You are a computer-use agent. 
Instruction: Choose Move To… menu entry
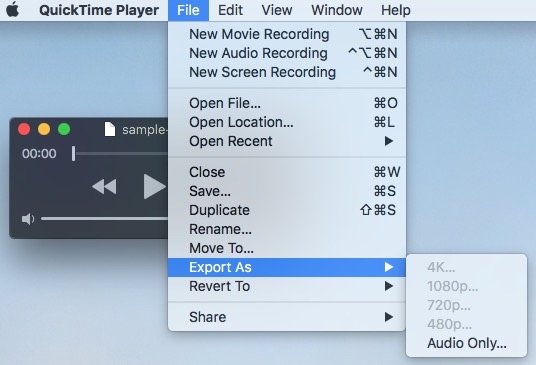point(287,248)
